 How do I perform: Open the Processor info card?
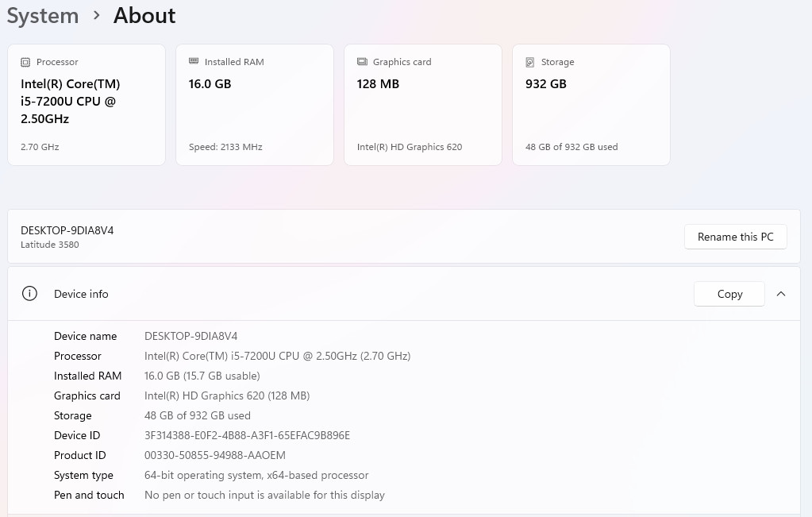[x=87, y=105]
